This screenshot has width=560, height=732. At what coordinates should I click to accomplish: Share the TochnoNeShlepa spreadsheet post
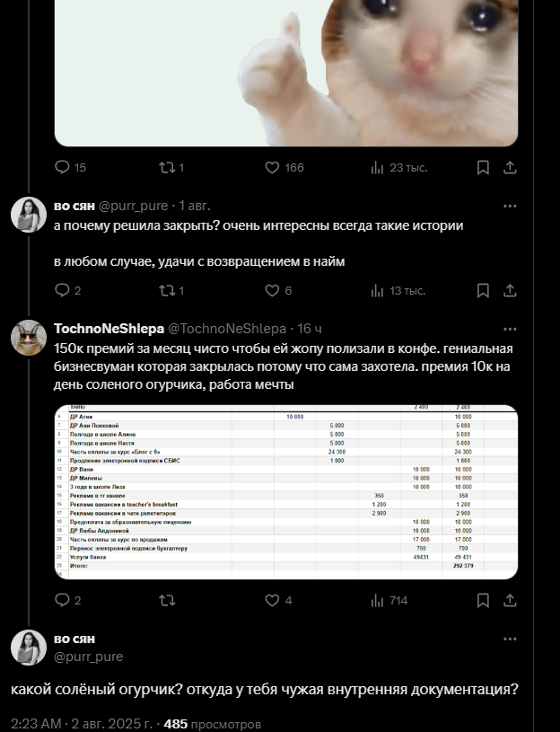coord(510,600)
